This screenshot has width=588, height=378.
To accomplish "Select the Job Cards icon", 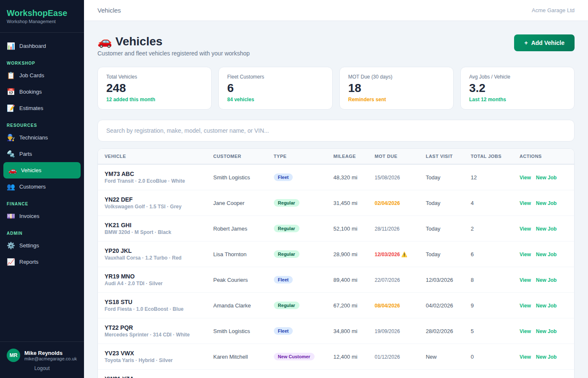I will [11, 75].
